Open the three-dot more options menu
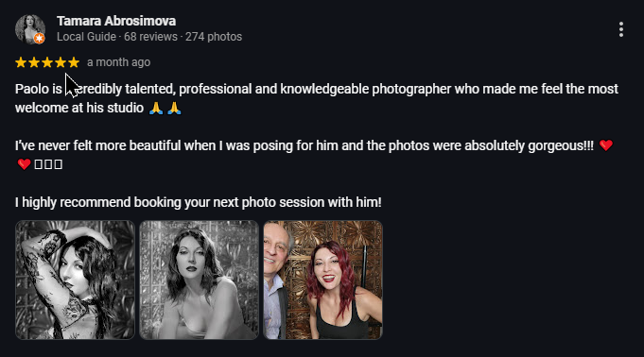The width and height of the screenshot is (644, 357). [621, 29]
